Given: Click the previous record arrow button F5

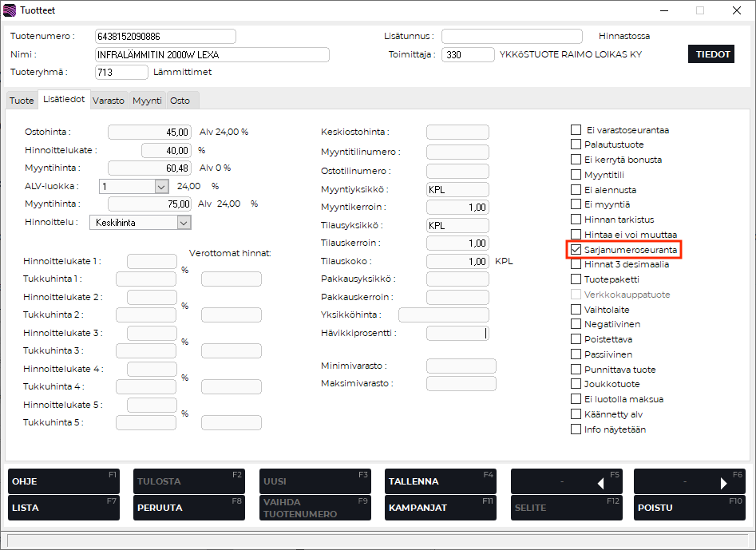Looking at the screenshot, I should click(x=566, y=481).
